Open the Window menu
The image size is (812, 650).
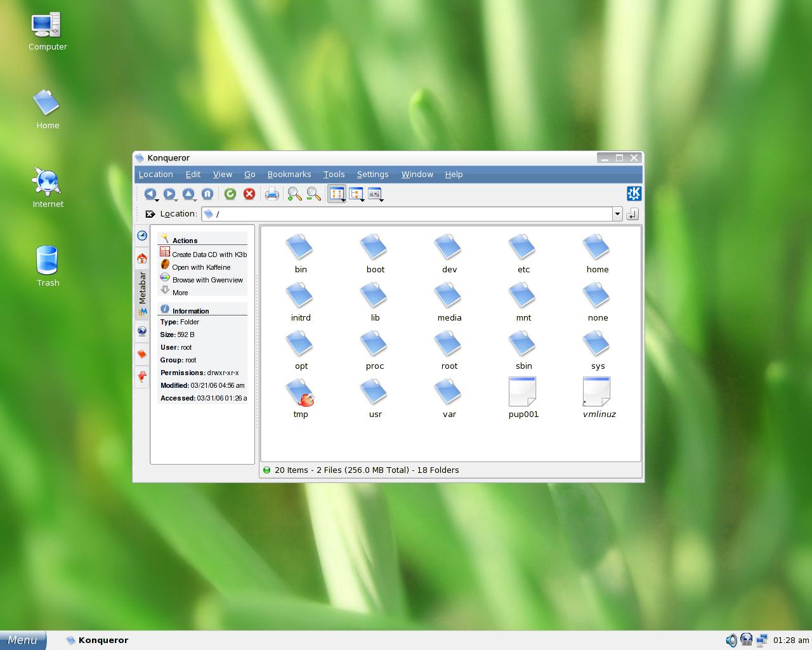[x=417, y=174]
